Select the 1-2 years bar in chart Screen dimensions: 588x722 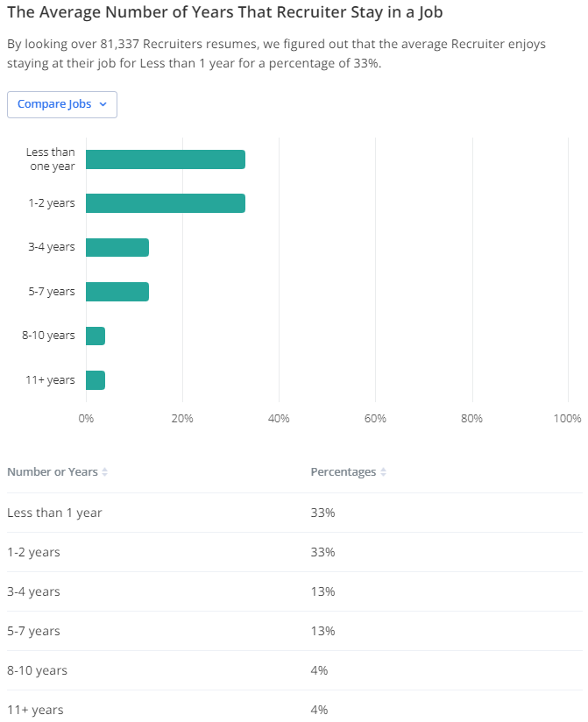click(165, 203)
